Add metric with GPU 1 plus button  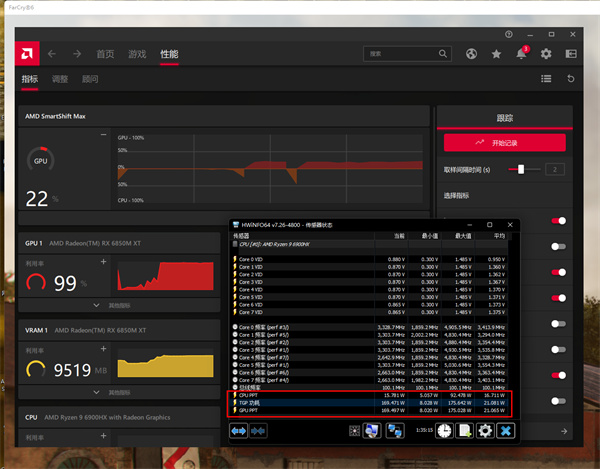pyautogui.click(x=103, y=262)
